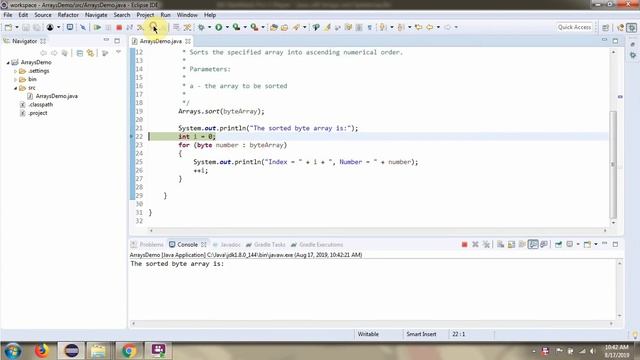Click line 22 code 'int i = 0;'
Screen dimensions: 640x360
[x=197, y=137]
